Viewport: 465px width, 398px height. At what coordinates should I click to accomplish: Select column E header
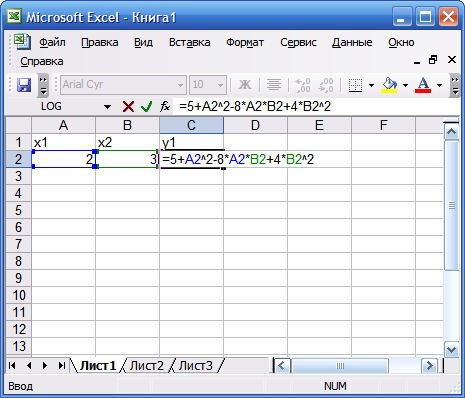319,126
